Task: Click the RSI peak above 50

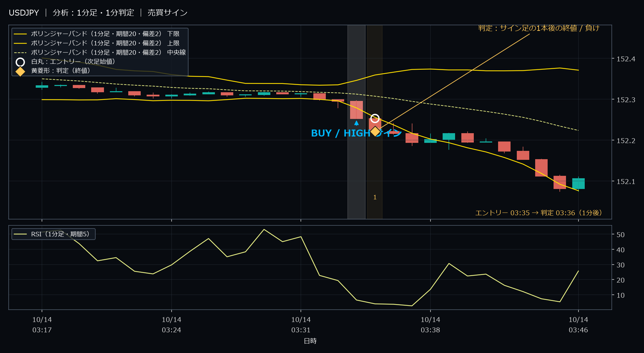Action: pos(264,230)
